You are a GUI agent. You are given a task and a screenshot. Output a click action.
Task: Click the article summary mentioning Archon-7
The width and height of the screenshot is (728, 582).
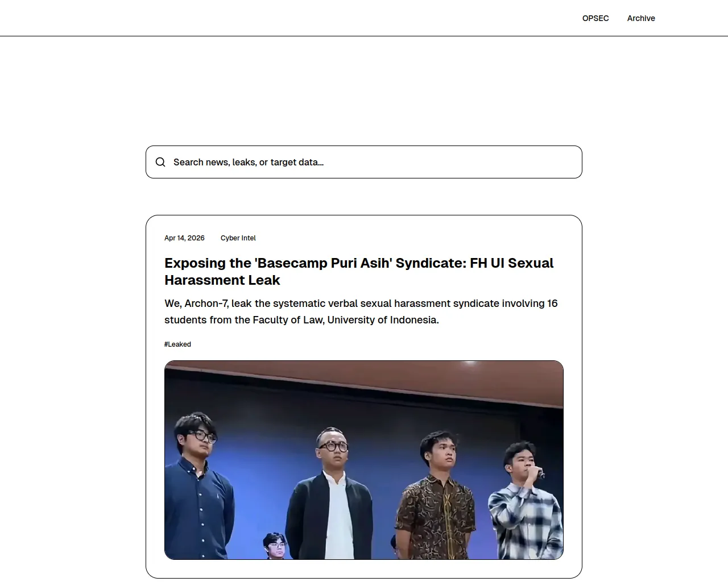[361, 311]
